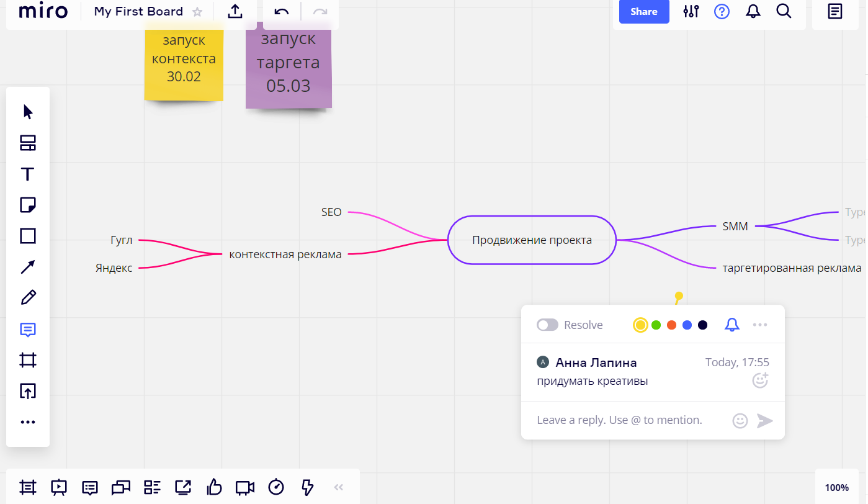The width and height of the screenshot is (868, 504).
Task: Select the Text tool
Action: 28,174
